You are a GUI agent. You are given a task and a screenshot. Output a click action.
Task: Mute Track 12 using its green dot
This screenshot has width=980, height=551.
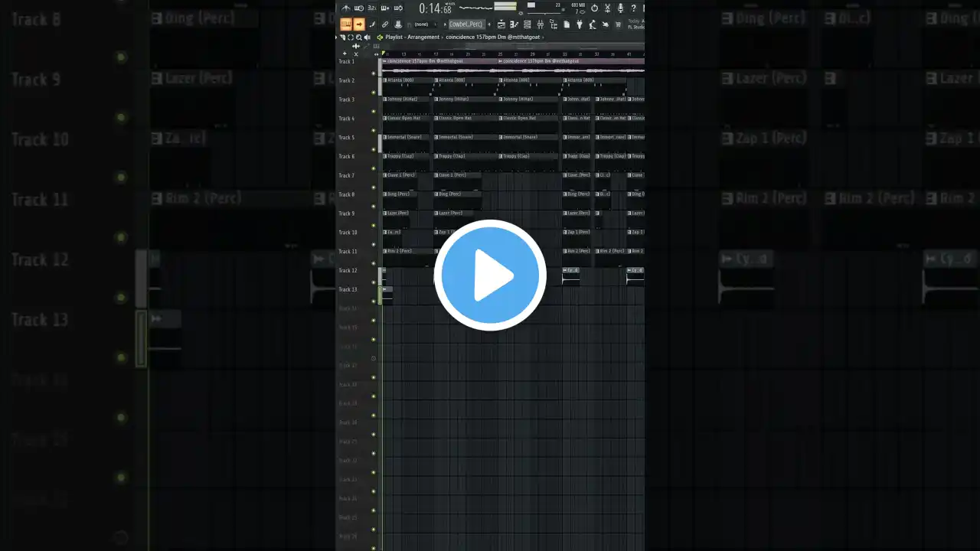[374, 282]
